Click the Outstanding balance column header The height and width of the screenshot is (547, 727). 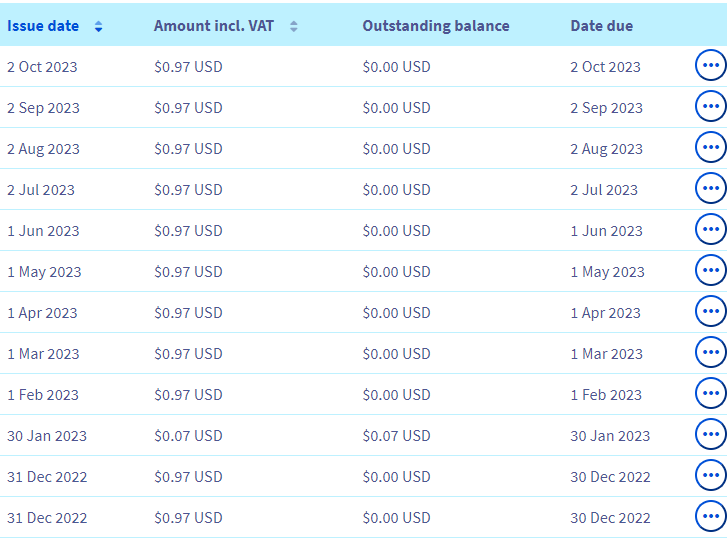[435, 26]
